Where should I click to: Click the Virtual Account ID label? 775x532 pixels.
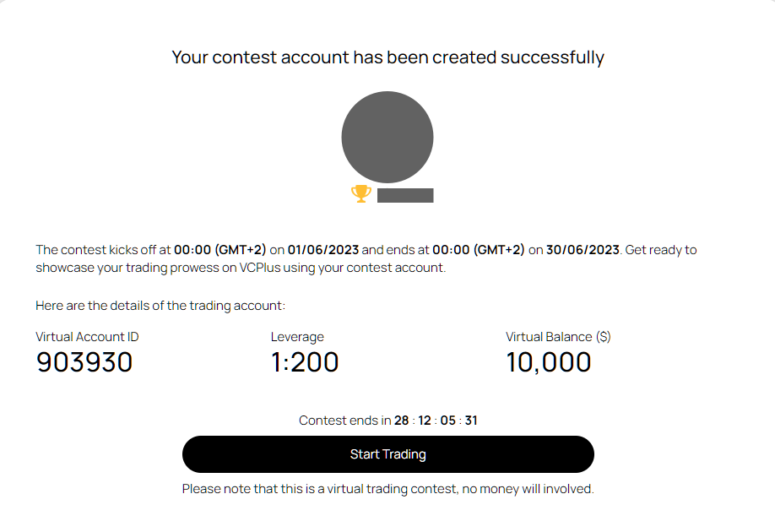click(x=87, y=337)
